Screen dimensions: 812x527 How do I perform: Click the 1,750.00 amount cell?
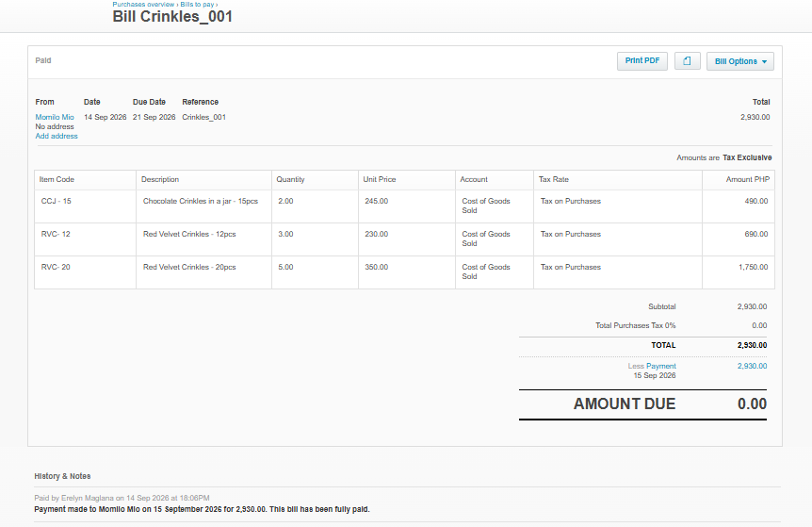coord(739,272)
